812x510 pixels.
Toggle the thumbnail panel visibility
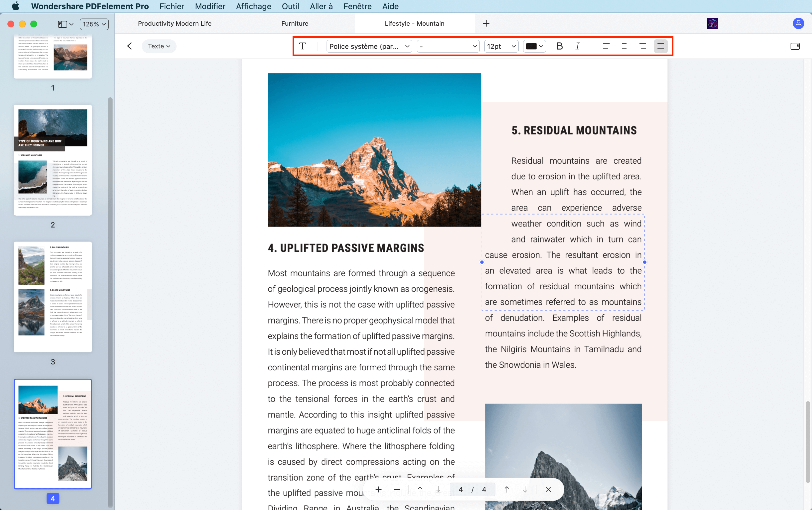point(63,23)
